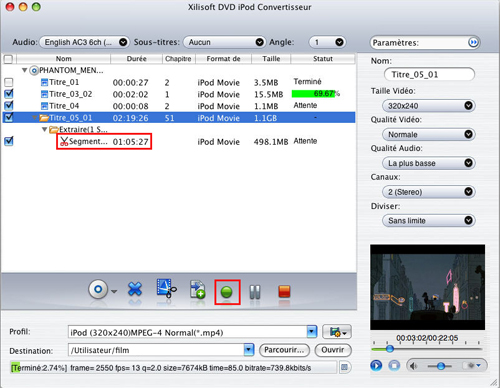
Task: Uncheck the Titre_03_02 checkbox
Action: pos(9,94)
